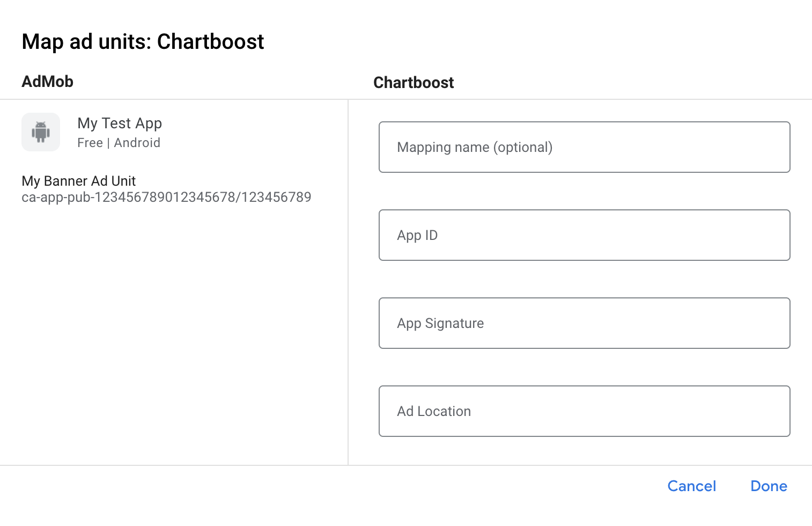
Task: Click inside the App Signature field
Action: (584, 323)
